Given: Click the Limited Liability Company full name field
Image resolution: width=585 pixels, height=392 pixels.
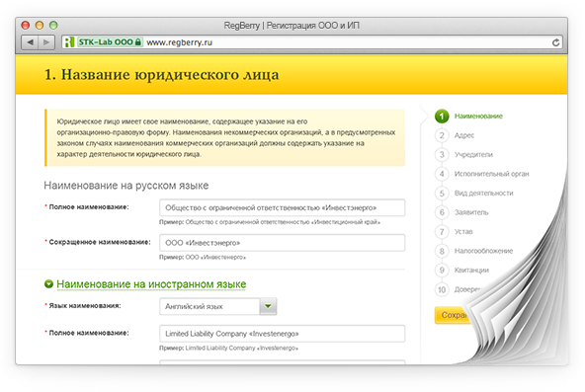Looking at the screenshot, I should [x=282, y=334].
